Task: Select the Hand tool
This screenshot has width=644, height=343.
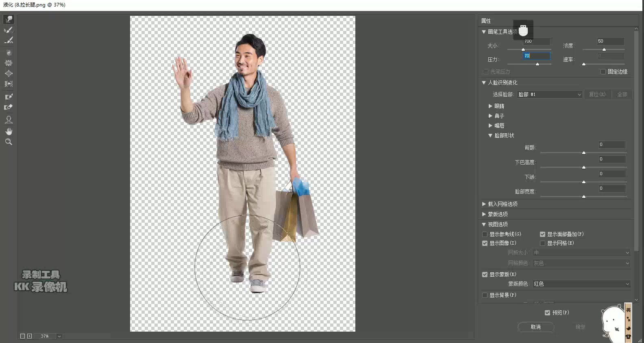Action: click(x=9, y=131)
